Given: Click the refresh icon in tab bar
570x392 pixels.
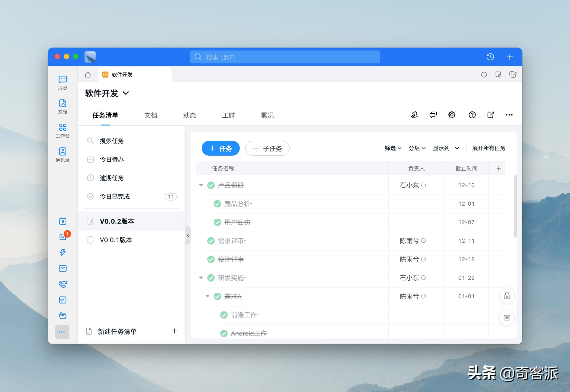Looking at the screenshot, I should (x=484, y=75).
